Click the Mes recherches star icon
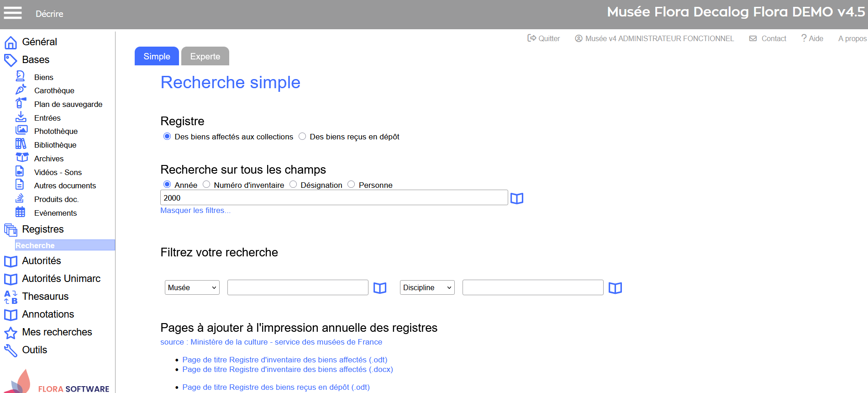Viewport: 868px width, 393px height. click(11, 333)
